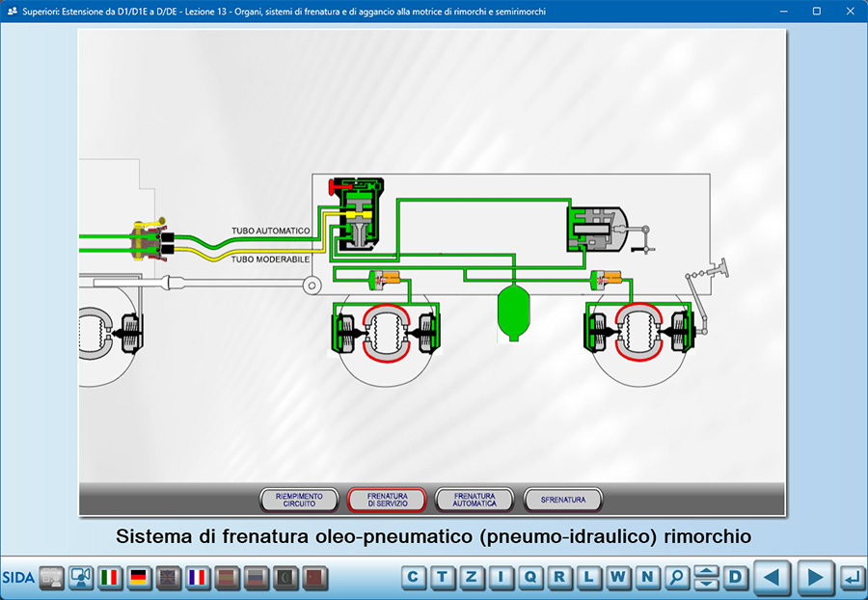The height and width of the screenshot is (600, 868).
Task: Select the Frenatura di Servizio mode
Action: coord(387,500)
